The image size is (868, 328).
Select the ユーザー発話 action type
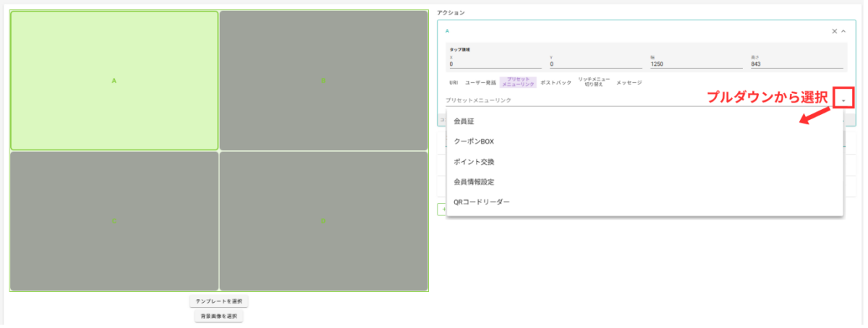click(480, 83)
